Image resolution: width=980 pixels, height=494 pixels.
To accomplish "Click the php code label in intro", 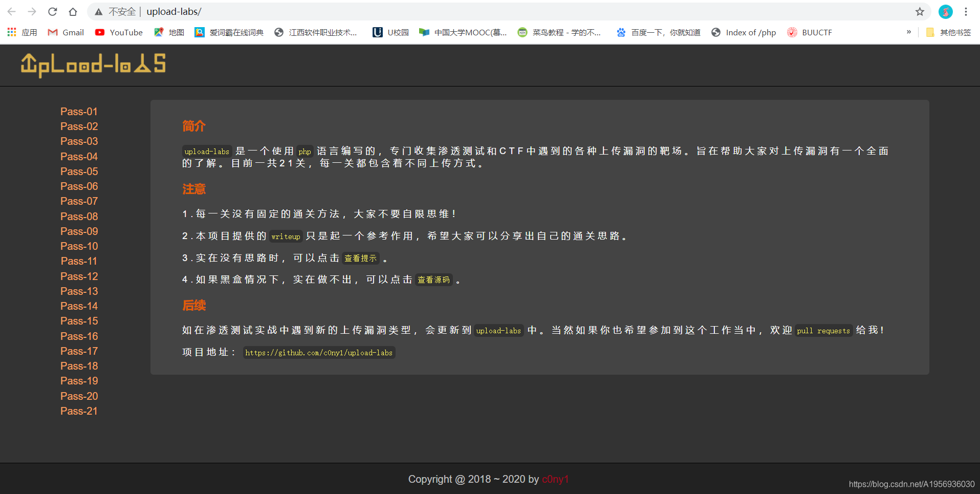I will coord(304,152).
